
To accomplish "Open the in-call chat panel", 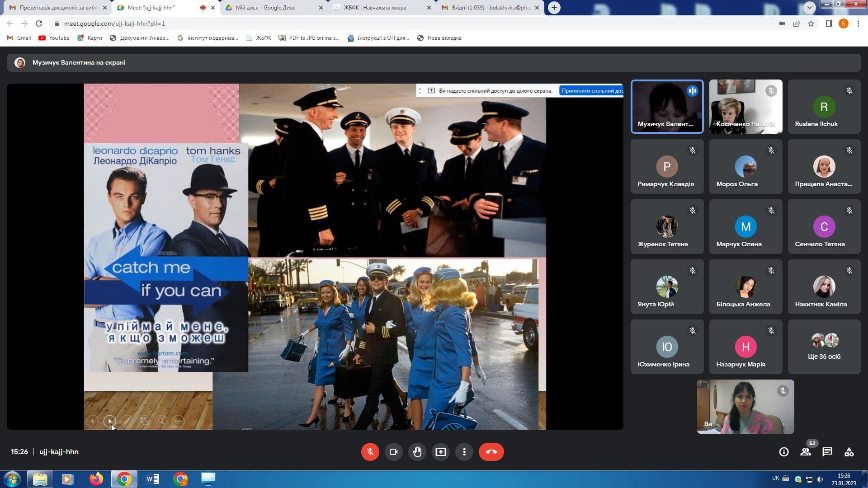I will click(x=827, y=452).
